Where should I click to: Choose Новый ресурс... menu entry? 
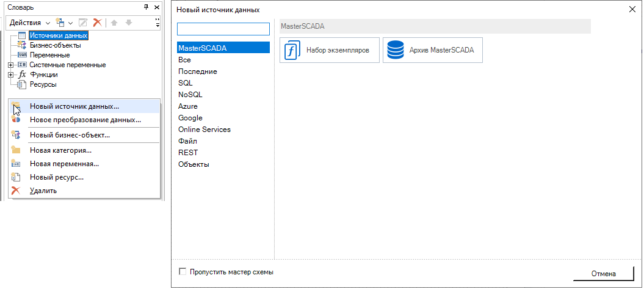click(84, 177)
